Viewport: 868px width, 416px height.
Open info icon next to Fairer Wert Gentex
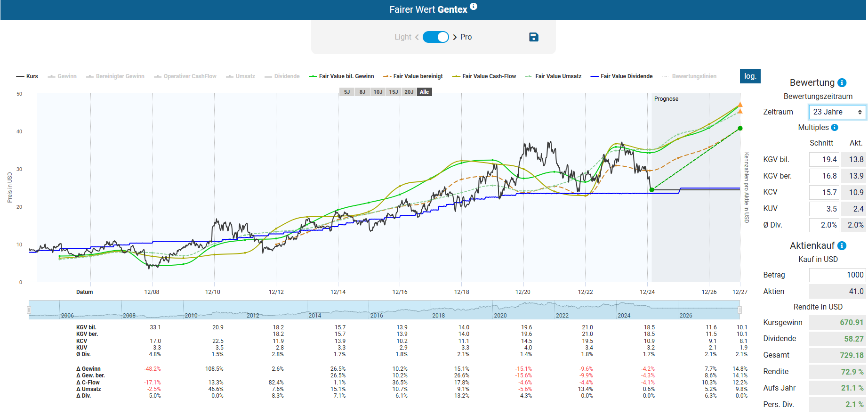(474, 7)
